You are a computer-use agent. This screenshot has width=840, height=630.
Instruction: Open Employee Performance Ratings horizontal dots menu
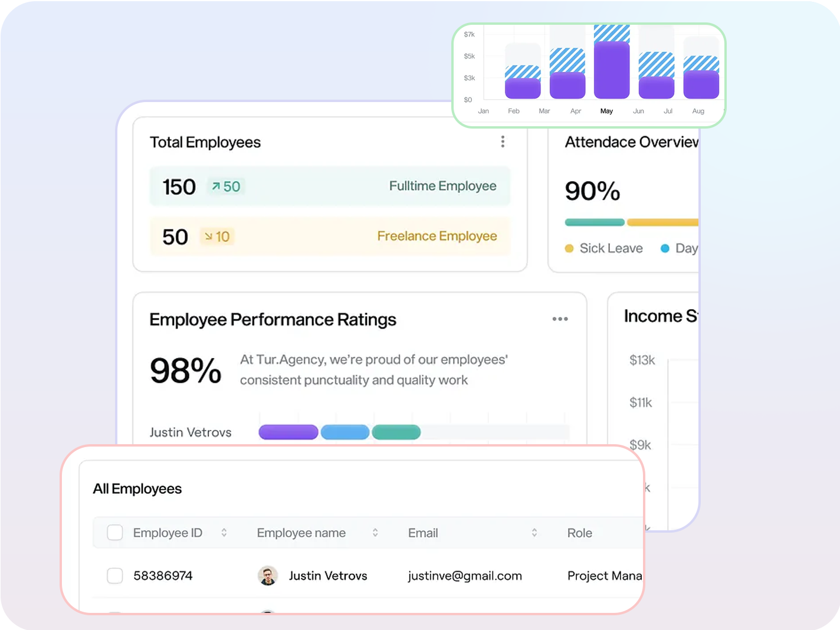pyautogui.click(x=560, y=319)
